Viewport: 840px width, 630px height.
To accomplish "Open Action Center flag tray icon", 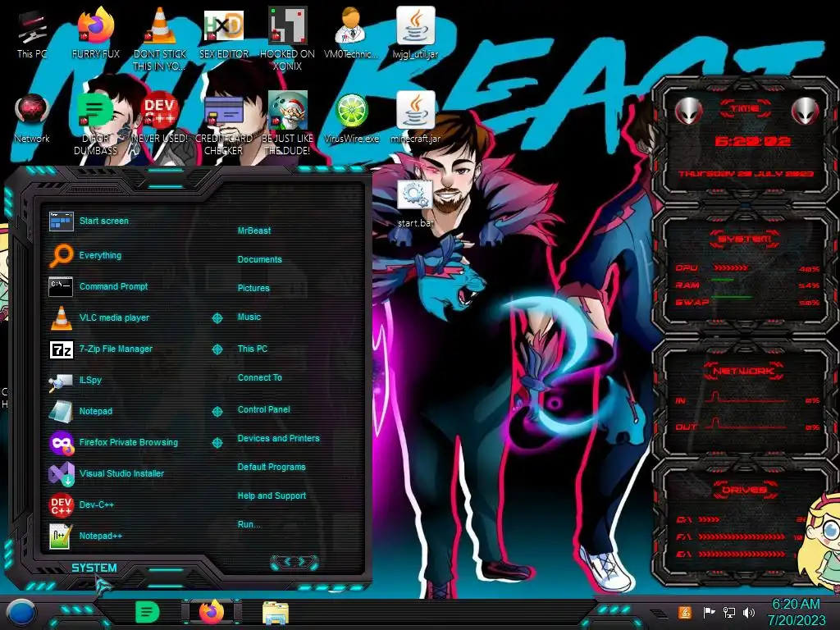I will tap(709, 612).
